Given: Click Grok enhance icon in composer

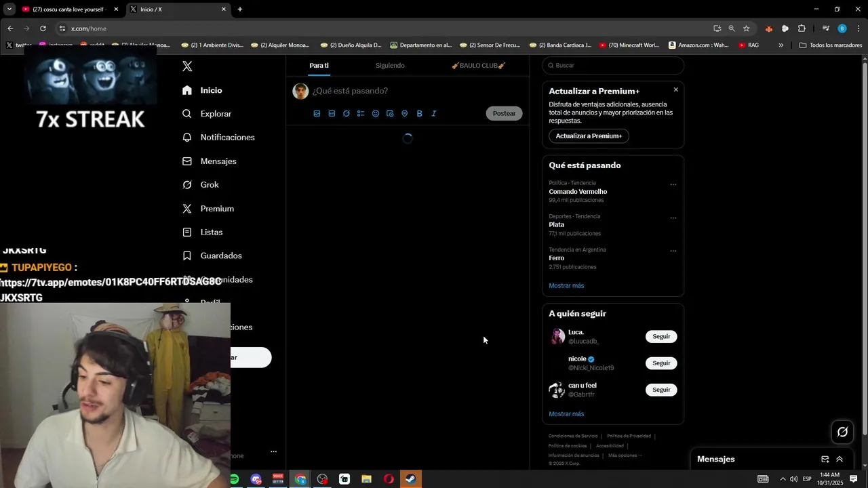Looking at the screenshot, I should [x=347, y=114].
